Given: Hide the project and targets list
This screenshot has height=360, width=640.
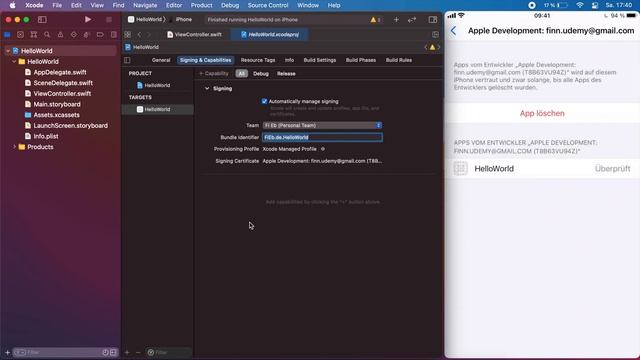Looking at the screenshot, I should (127, 60).
